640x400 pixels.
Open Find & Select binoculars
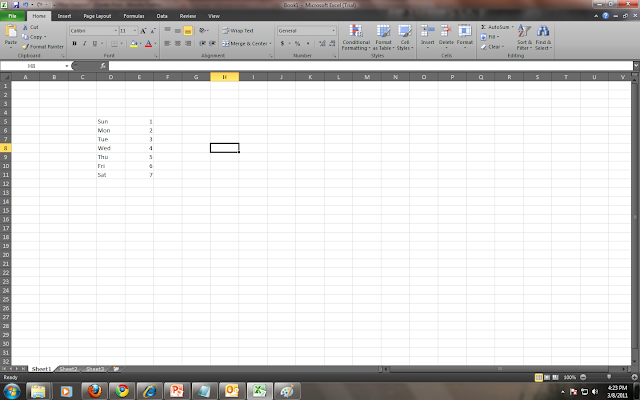click(x=543, y=37)
